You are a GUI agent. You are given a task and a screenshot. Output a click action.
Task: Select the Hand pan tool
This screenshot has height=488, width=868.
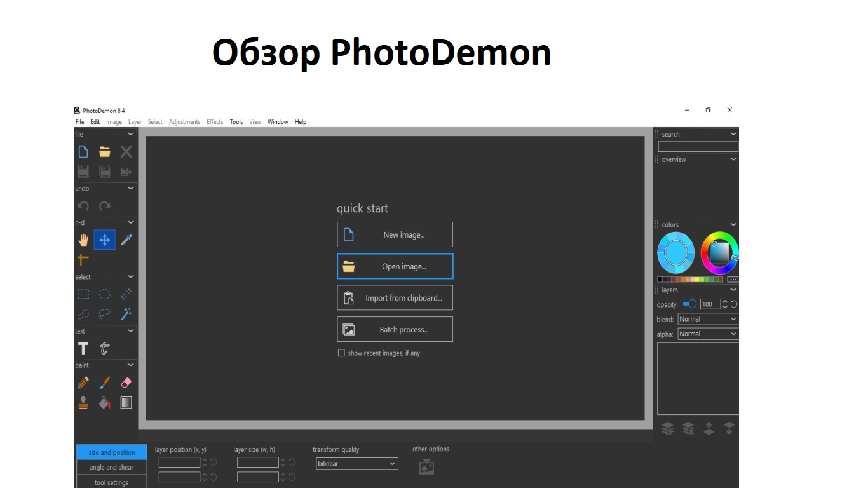coord(83,240)
